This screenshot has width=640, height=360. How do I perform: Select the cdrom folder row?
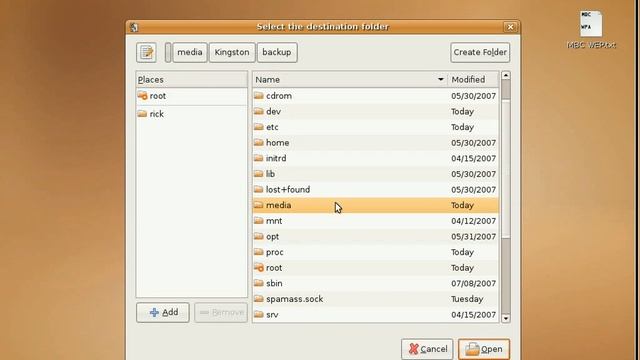click(x=376, y=96)
